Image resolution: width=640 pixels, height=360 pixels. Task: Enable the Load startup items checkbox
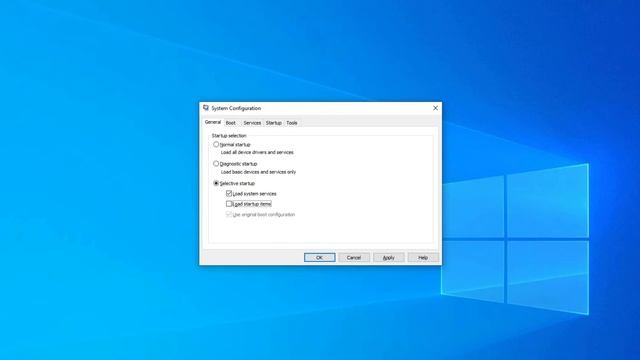pos(229,204)
